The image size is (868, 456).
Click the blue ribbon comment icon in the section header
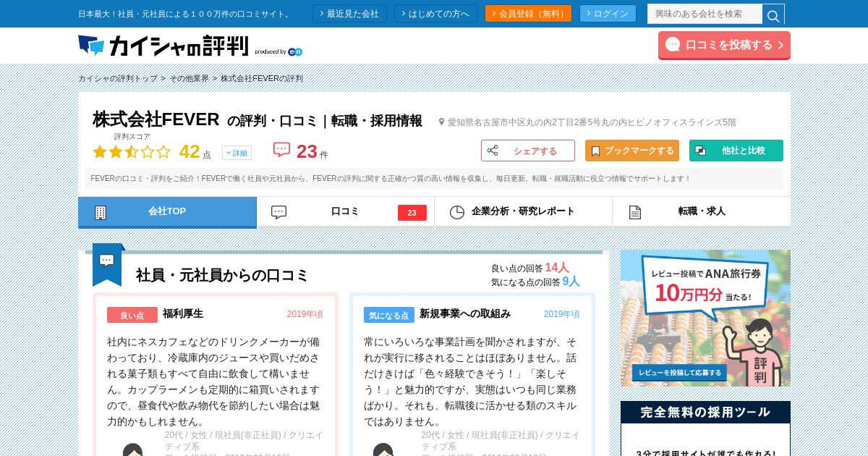pos(107,264)
